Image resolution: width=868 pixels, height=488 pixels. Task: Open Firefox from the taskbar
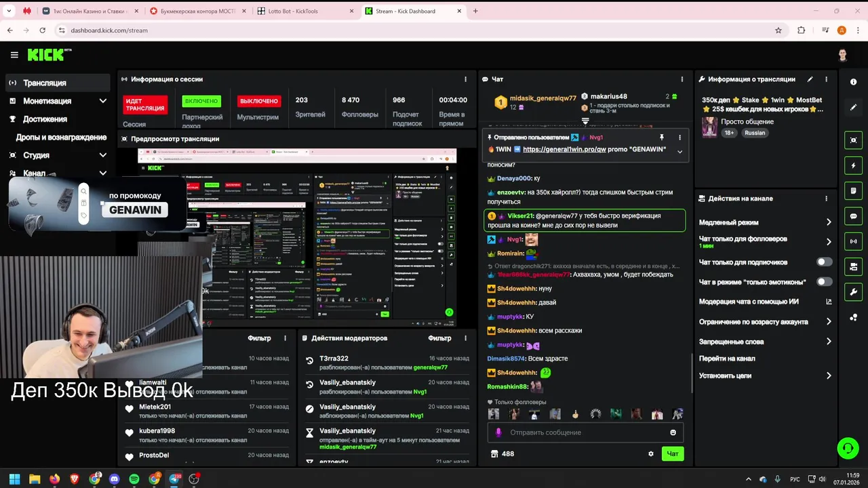point(54,479)
